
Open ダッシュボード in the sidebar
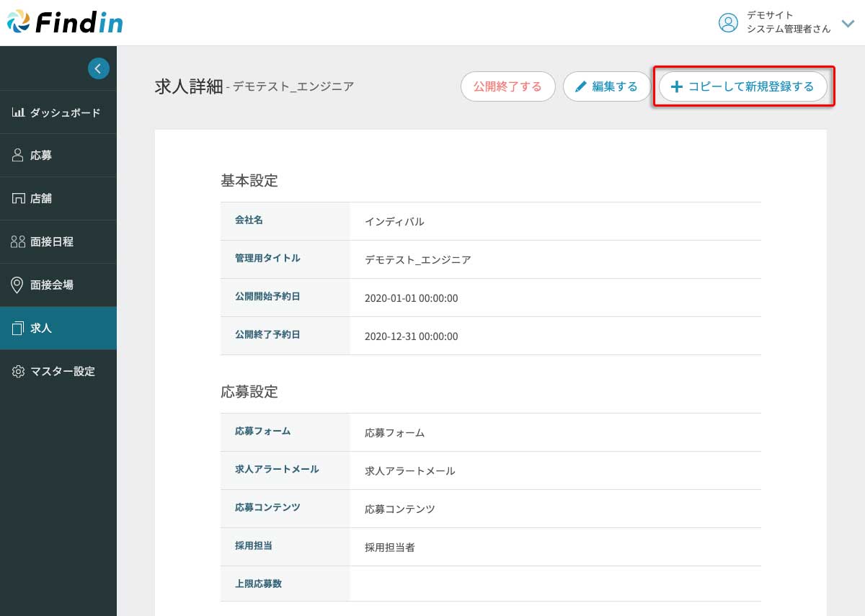65,112
